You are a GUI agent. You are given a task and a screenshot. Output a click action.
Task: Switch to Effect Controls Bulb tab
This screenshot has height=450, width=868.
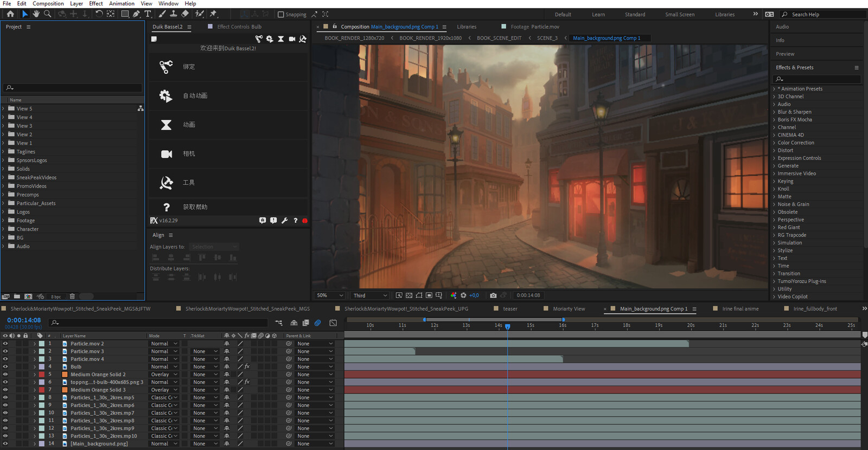(239, 27)
